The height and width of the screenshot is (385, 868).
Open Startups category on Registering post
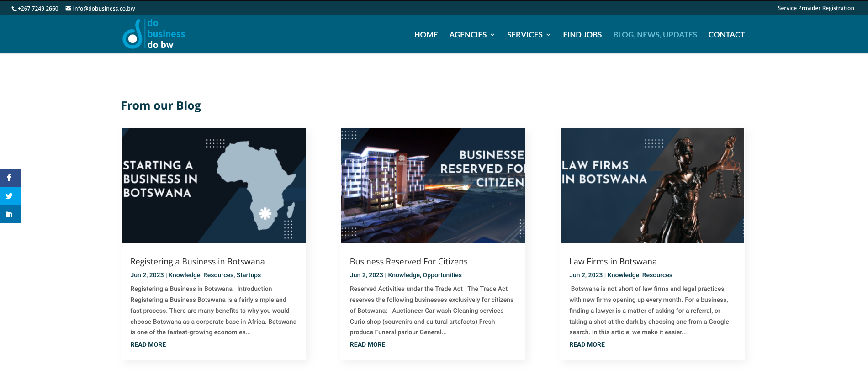point(249,275)
